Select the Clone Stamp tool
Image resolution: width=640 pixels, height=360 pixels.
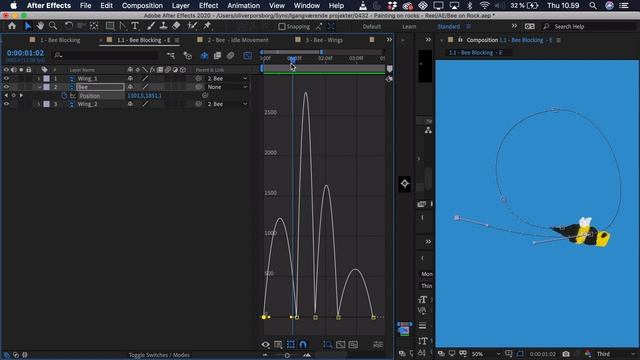click(163, 26)
